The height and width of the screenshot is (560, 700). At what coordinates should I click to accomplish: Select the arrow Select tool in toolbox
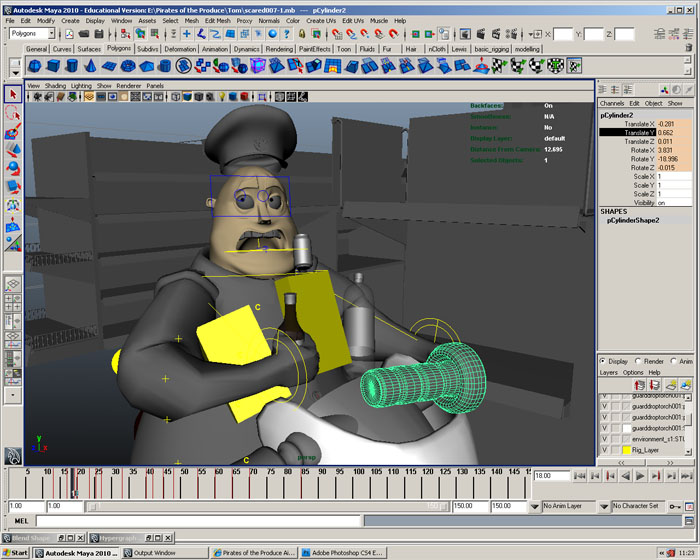click(13, 94)
